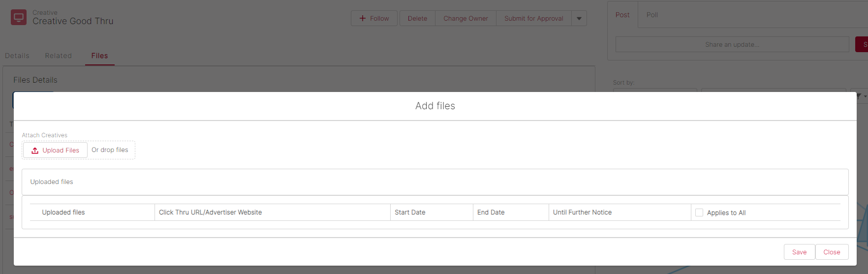Expand the arrow next to Submit for Approval
The image size is (868, 274).
[x=579, y=19]
